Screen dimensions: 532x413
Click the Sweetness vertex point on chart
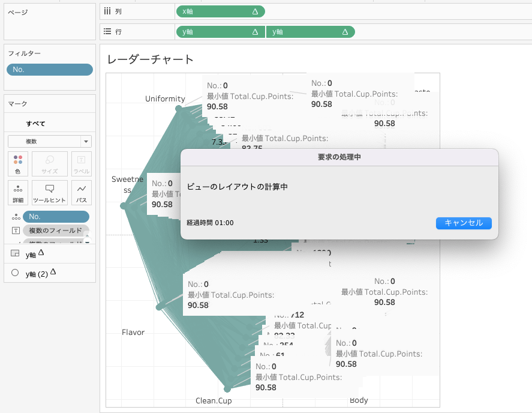coord(124,206)
